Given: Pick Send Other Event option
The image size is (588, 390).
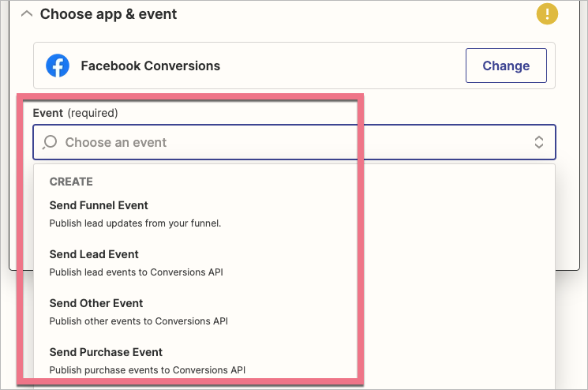Looking at the screenshot, I should [96, 303].
